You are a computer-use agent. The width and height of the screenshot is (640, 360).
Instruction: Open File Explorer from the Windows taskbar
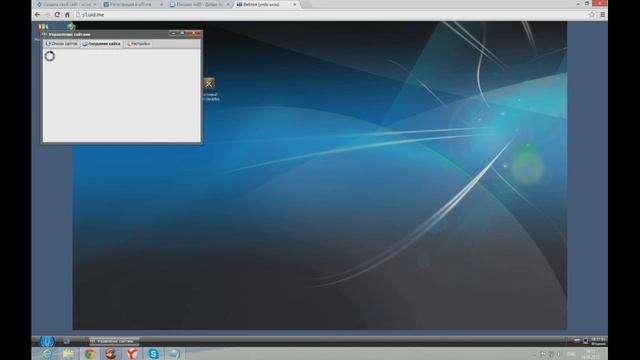click(x=69, y=354)
